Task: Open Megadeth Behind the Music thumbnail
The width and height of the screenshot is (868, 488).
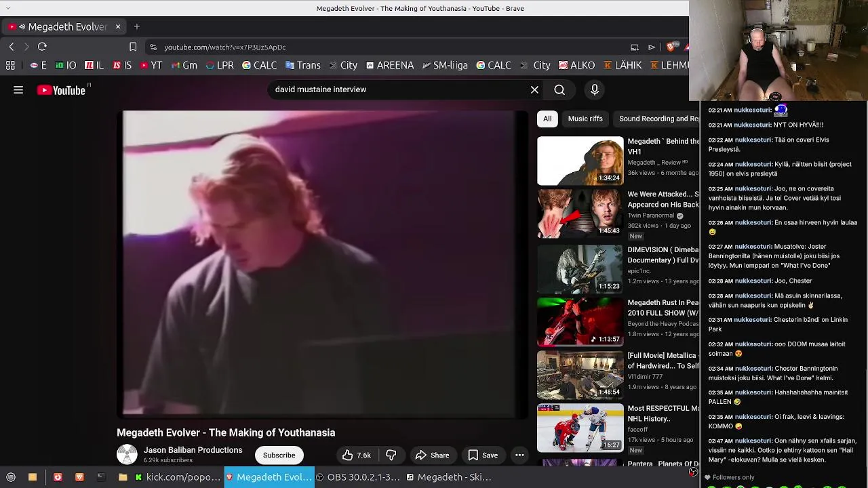Action: coord(580,161)
